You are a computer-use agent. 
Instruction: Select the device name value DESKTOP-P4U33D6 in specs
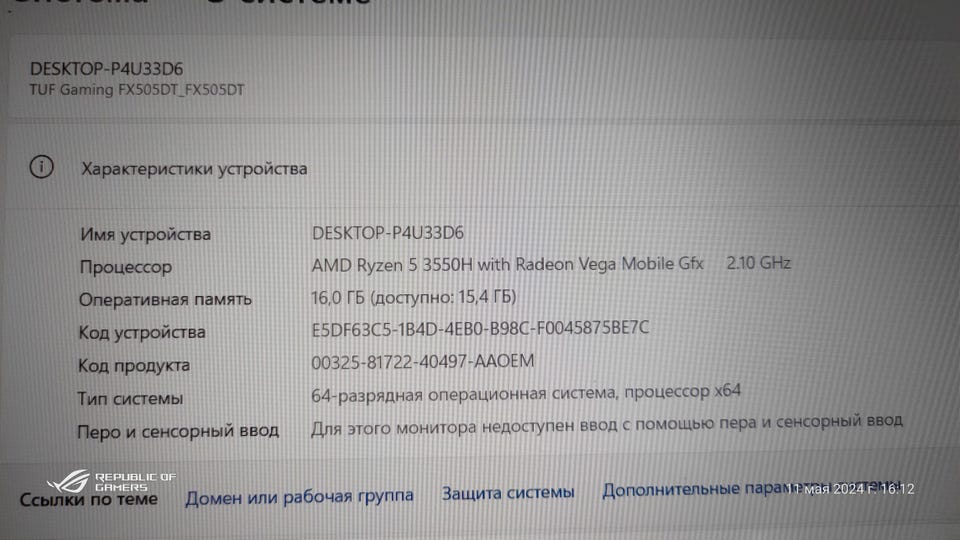click(388, 233)
